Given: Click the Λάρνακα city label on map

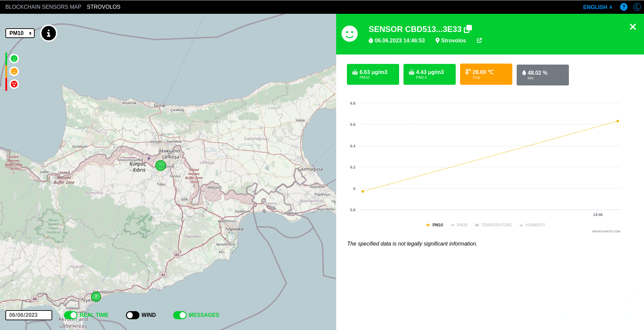Looking at the screenshot, I should coord(234,229).
